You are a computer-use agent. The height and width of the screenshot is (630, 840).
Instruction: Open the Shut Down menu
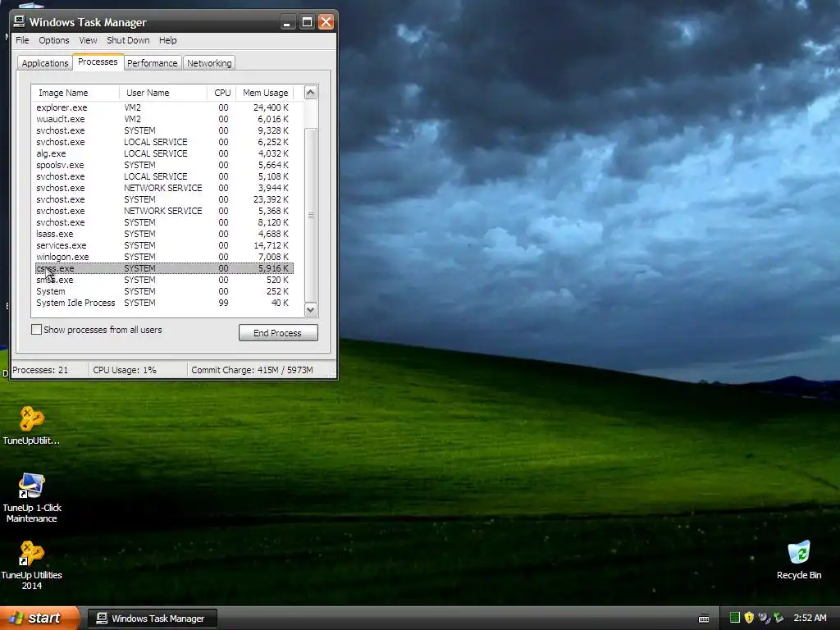tap(128, 40)
